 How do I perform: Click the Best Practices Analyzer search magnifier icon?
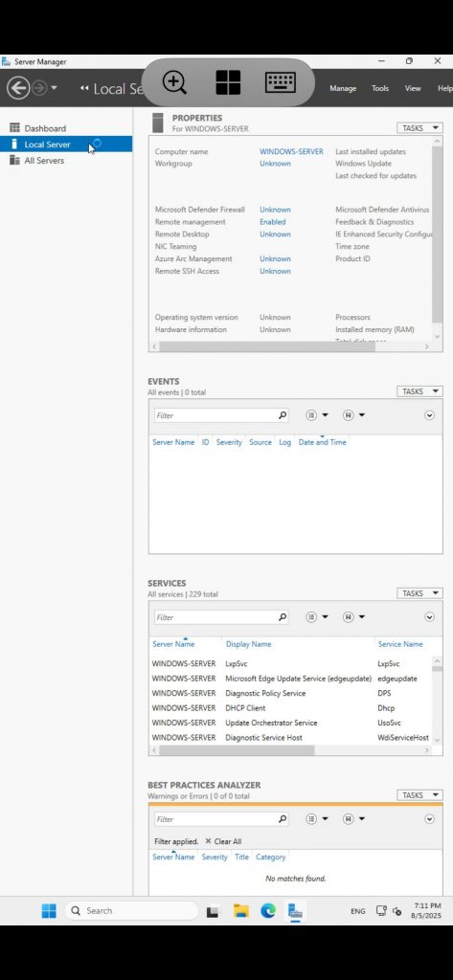(x=283, y=819)
